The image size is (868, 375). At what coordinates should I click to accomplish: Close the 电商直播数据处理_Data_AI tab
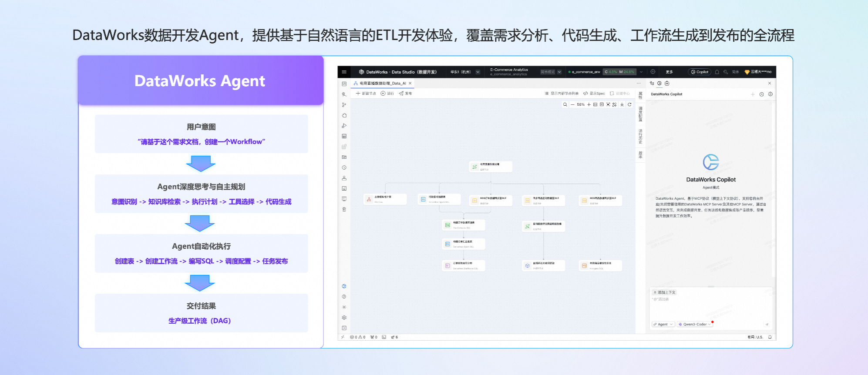410,83
